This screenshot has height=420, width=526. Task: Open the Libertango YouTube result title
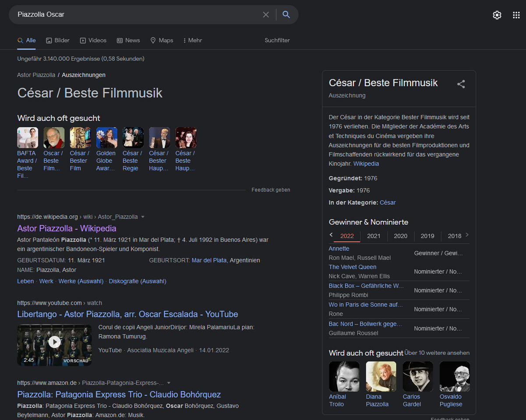(x=127, y=314)
